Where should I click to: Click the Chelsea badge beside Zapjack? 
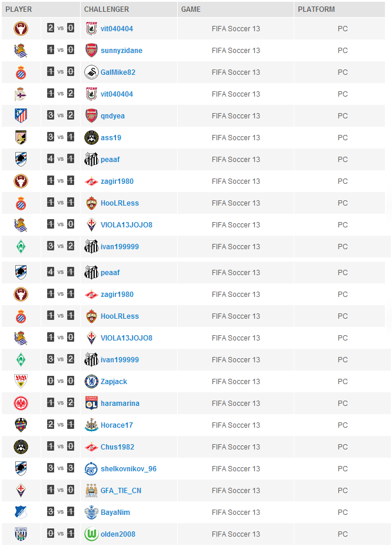(91, 381)
